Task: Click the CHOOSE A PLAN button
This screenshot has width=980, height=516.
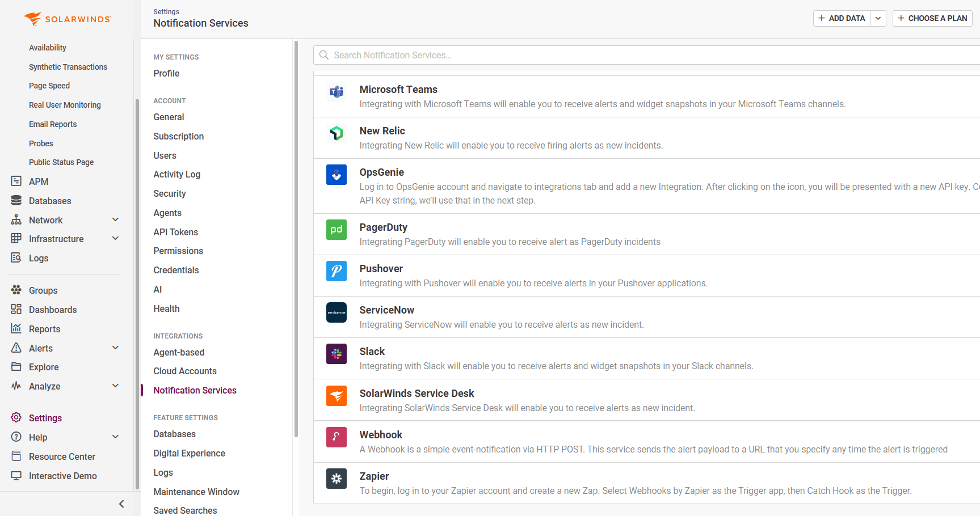Action: coord(932,18)
